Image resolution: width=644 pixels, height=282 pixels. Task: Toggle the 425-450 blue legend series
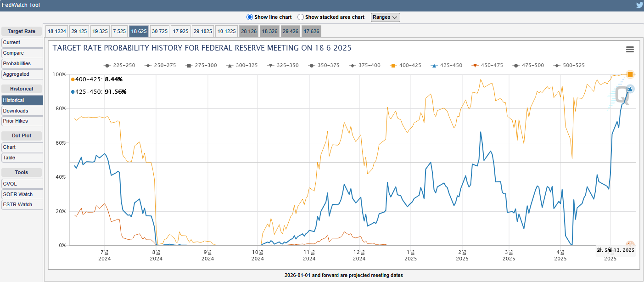tap(447, 65)
